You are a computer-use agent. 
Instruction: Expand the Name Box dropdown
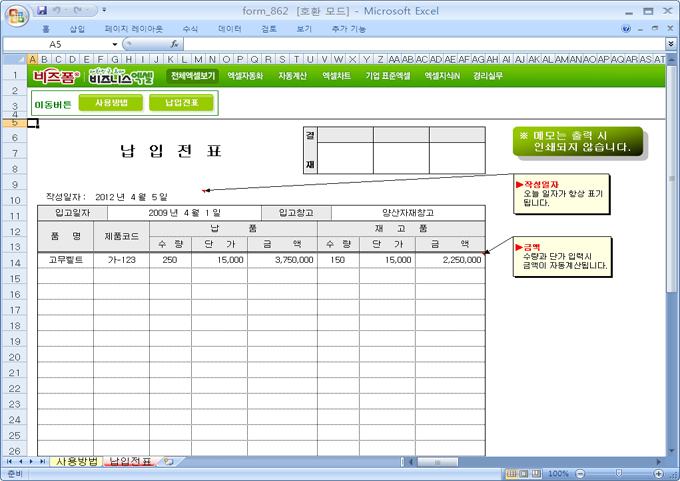point(115,45)
